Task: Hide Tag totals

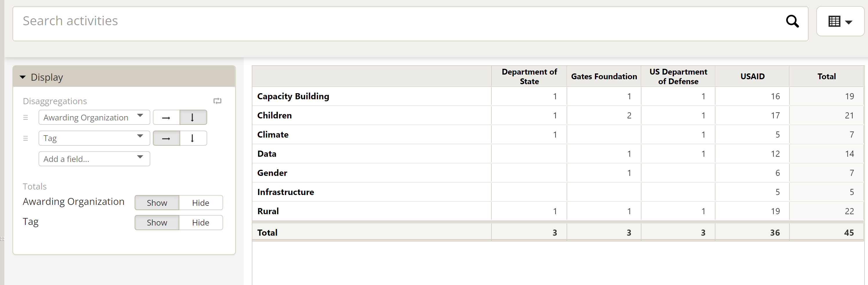Action: coord(200,223)
